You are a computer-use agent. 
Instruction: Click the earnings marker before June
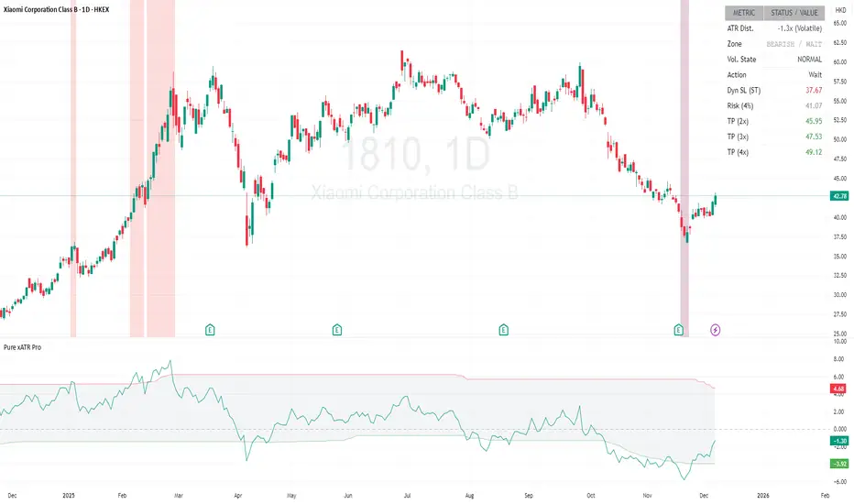(337, 329)
